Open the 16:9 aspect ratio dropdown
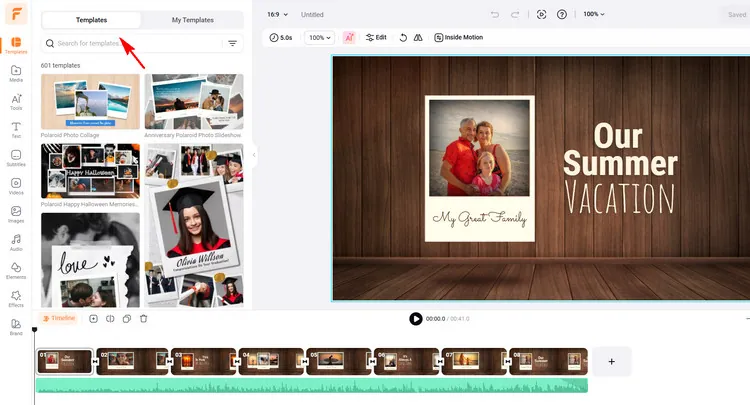 277,14
